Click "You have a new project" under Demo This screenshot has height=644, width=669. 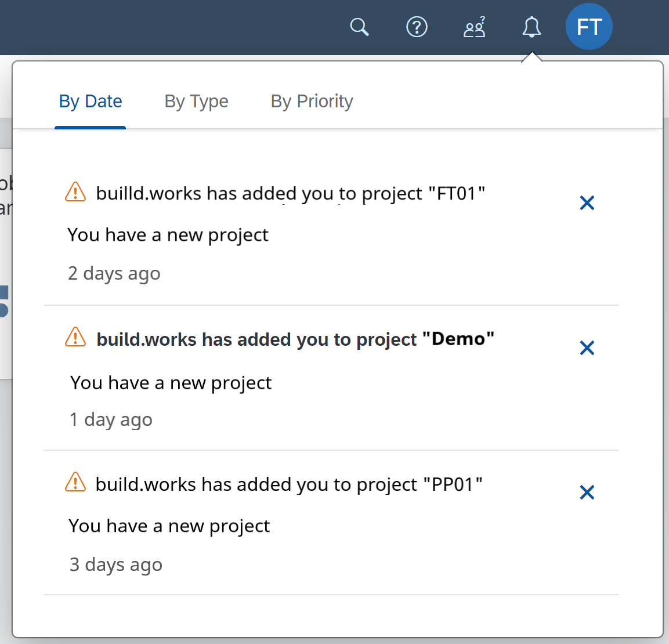click(x=171, y=383)
